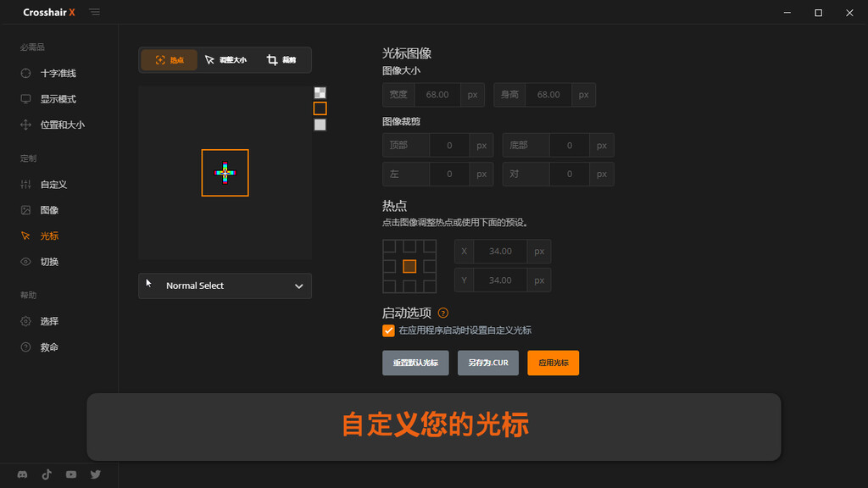Click the 另存为.CUR save button
The image size is (868, 488).
click(487, 363)
